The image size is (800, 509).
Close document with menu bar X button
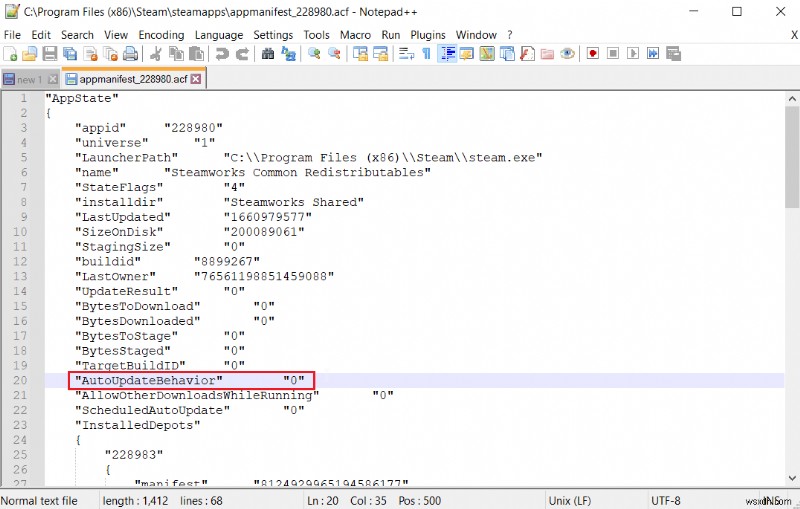pyautogui.click(x=794, y=35)
